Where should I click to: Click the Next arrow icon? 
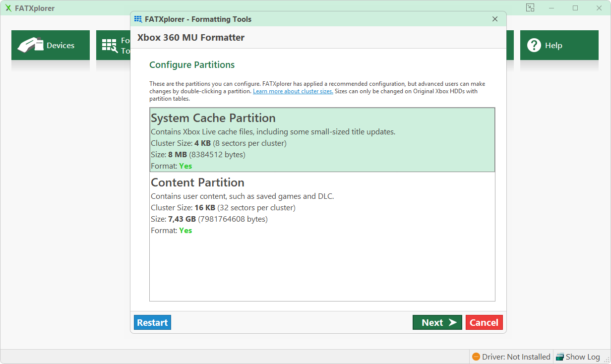point(452,322)
